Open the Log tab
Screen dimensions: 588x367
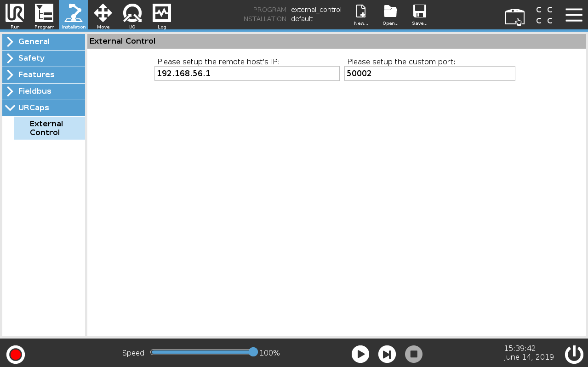[162, 15]
